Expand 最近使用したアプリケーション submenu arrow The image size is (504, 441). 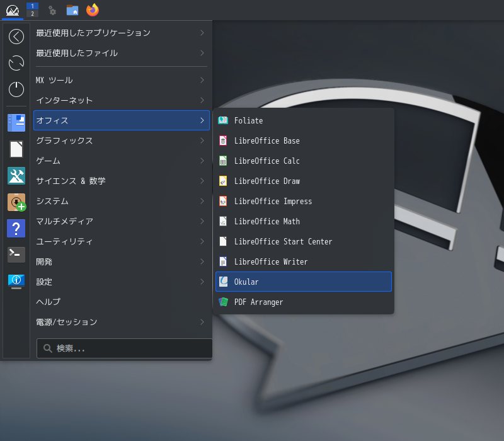tap(202, 33)
